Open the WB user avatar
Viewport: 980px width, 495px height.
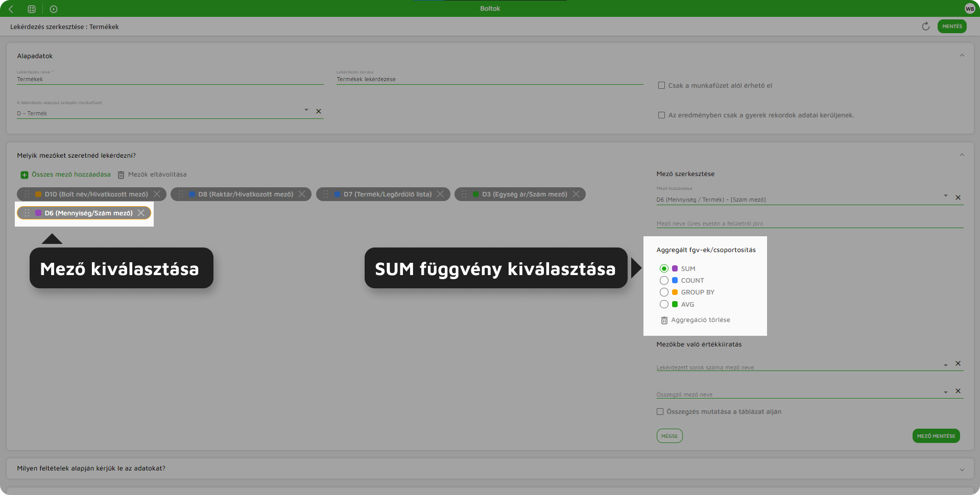tap(970, 9)
